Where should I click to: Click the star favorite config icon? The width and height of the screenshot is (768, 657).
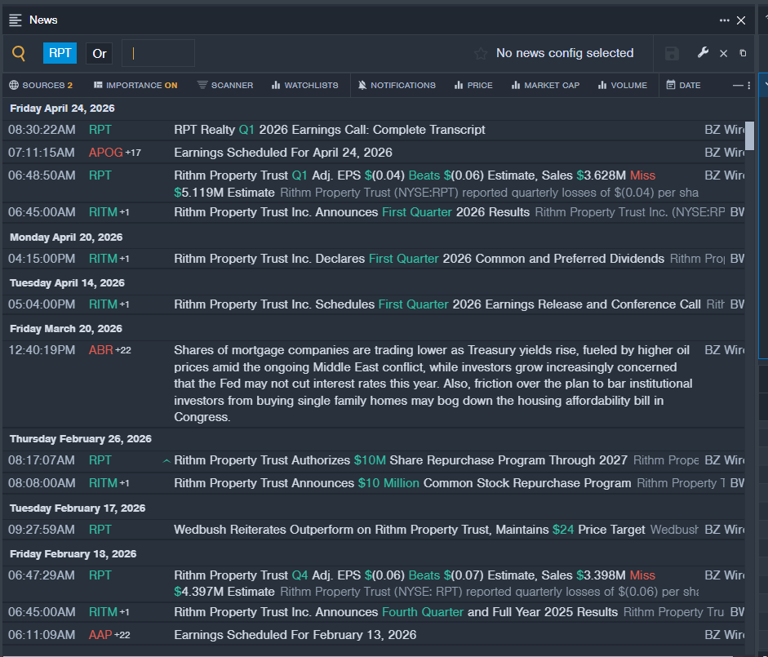click(x=481, y=54)
